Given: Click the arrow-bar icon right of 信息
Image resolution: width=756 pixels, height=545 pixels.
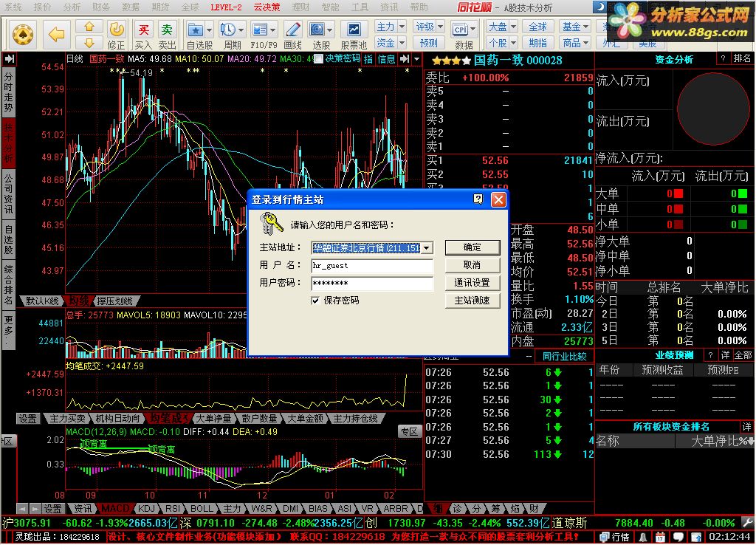Looking at the screenshot, I should (x=405, y=59).
